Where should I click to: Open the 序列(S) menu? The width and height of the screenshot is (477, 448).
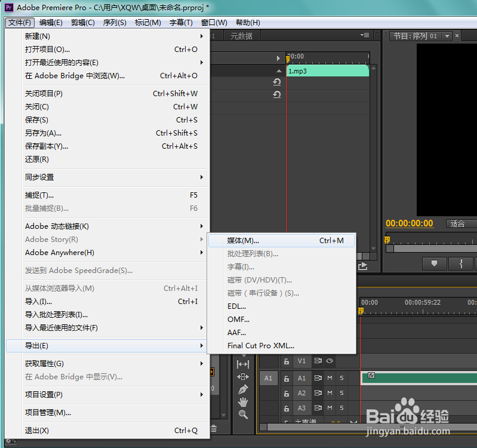coord(115,23)
